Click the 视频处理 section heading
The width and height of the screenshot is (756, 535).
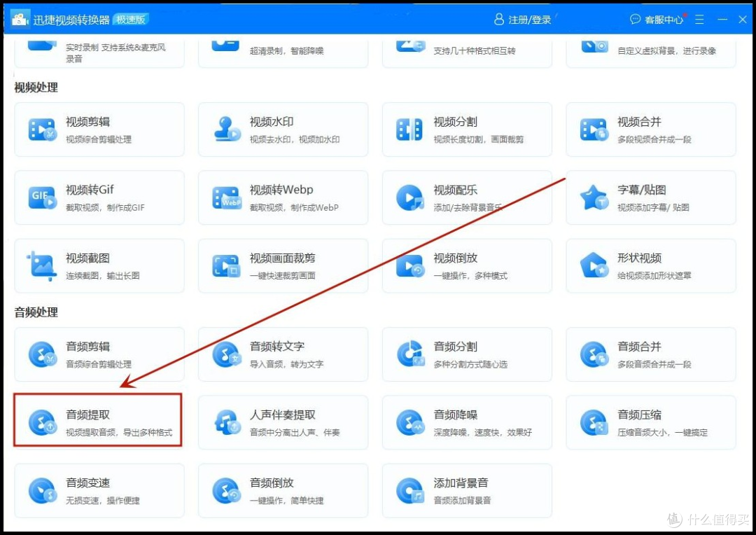point(36,88)
